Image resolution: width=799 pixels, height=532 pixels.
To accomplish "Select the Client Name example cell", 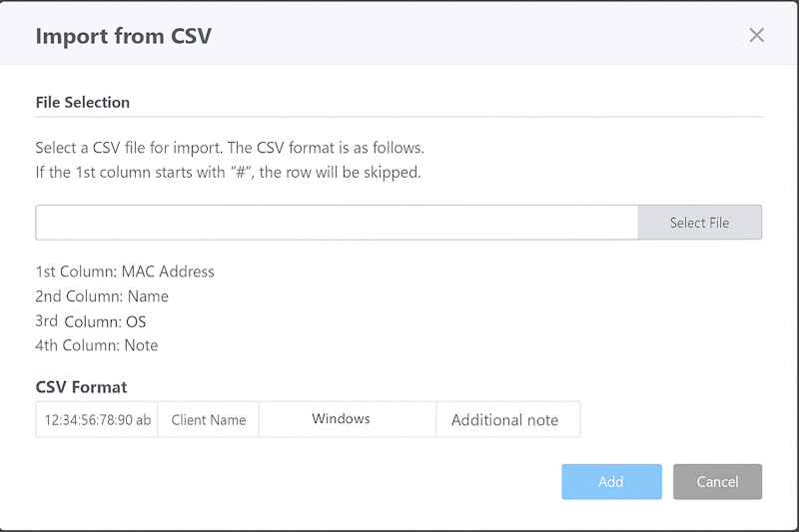I will pos(208,420).
